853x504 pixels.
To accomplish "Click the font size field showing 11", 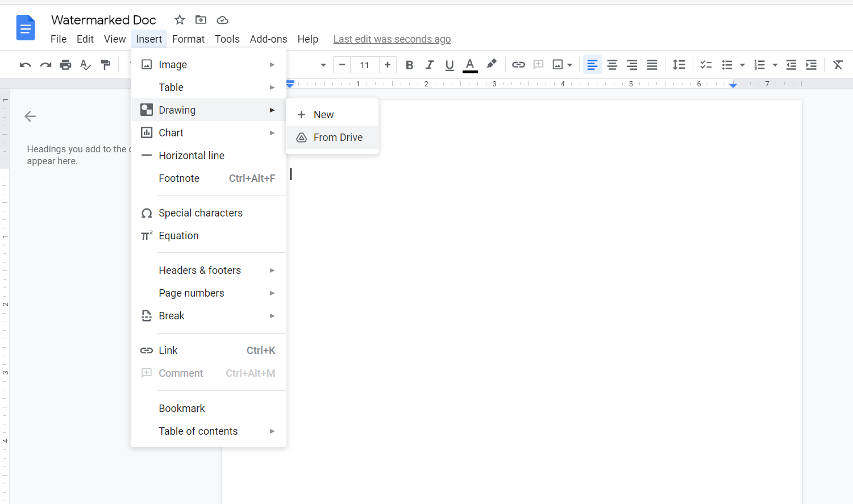I will pos(365,65).
